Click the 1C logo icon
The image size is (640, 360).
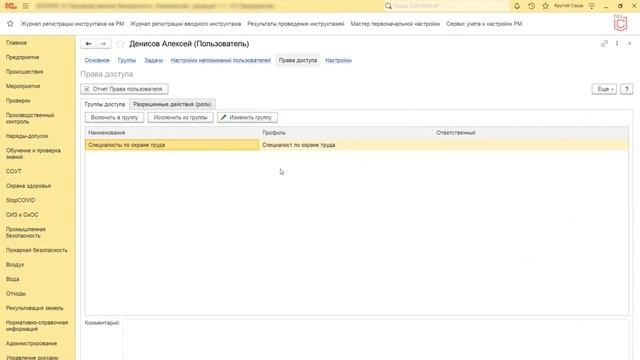pyautogui.click(x=11, y=6)
